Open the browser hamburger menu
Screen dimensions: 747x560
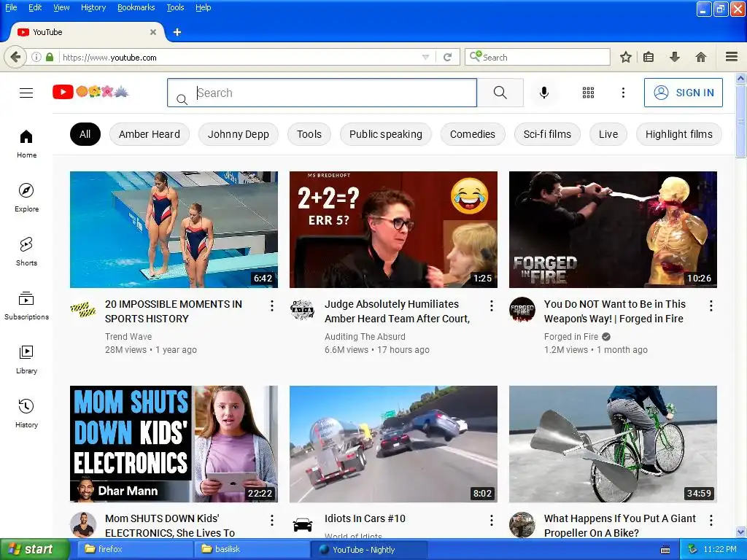(x=732, y=57)
